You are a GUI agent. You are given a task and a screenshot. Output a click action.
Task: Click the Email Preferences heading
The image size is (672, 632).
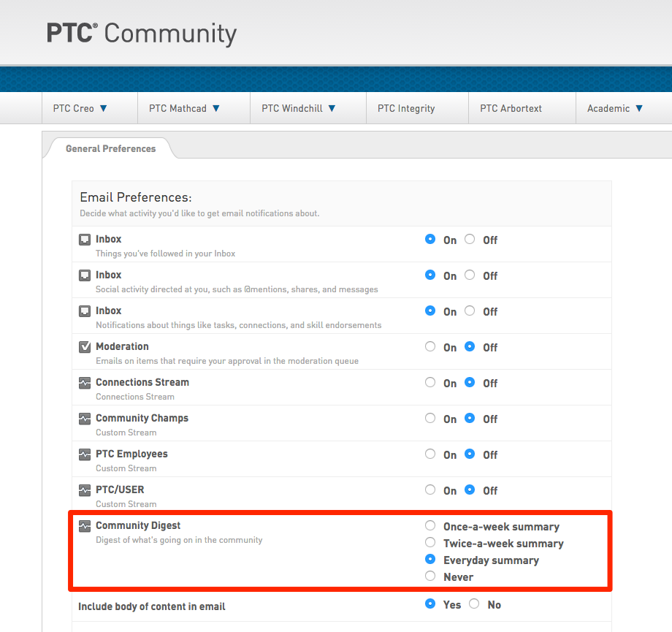136,197
